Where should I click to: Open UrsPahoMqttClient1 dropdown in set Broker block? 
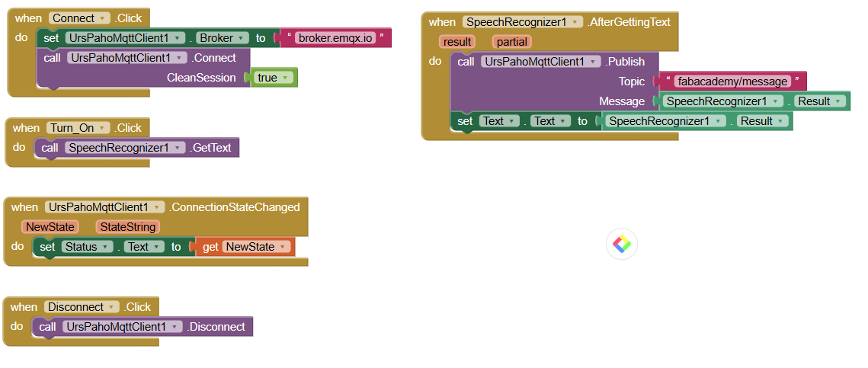pyautogui.click(x=125, y=38)
